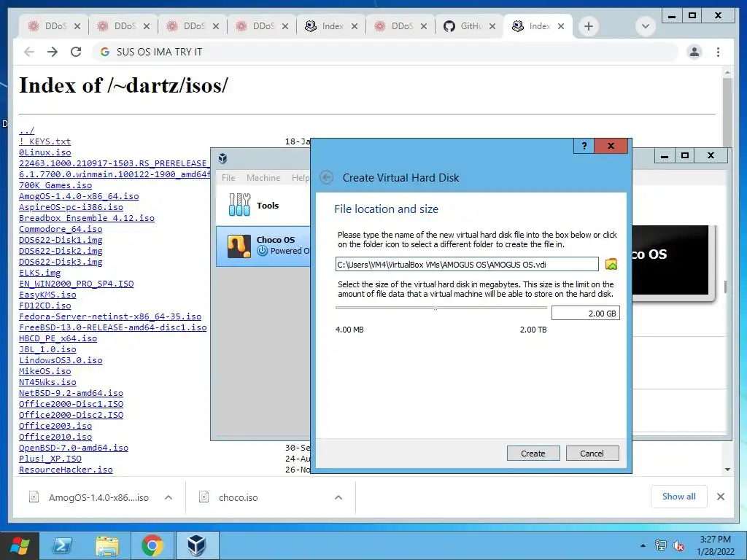
Task: Click the Cancel button in the dialog
Action: coord(592,454)
